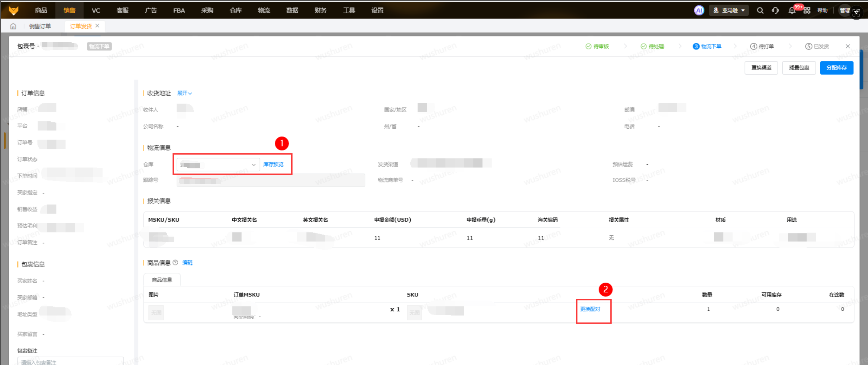Image resolution: width=868 pixels, height=365 pixels.
Task: Open the 亚马逊 platform dropdown
Action: click(729, 10)
